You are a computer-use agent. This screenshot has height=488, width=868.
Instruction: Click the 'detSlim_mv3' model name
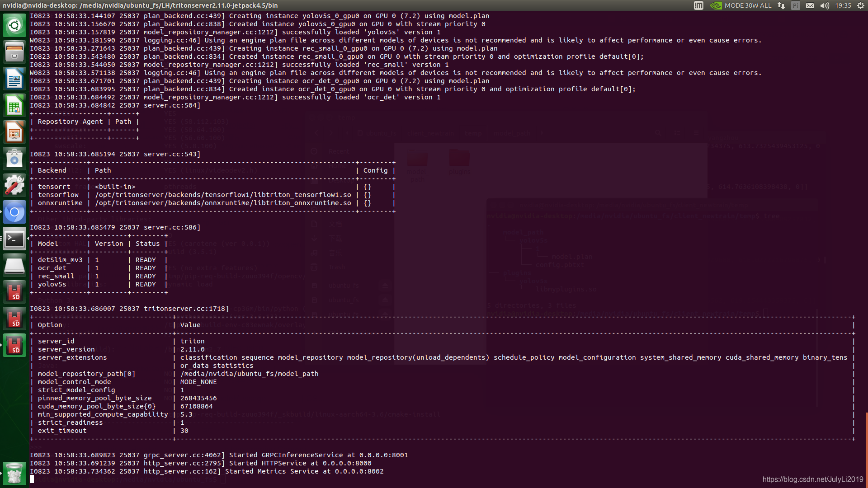coord(60,260)
